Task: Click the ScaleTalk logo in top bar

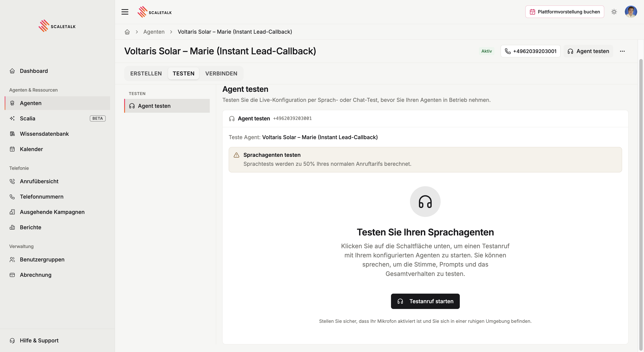Action: [x=154, y=12]
